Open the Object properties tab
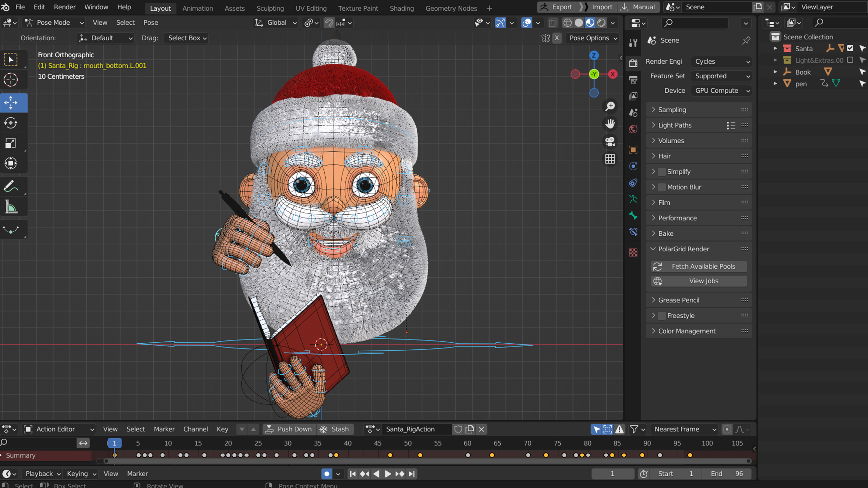The image size is (868, 488). point(633,150)
